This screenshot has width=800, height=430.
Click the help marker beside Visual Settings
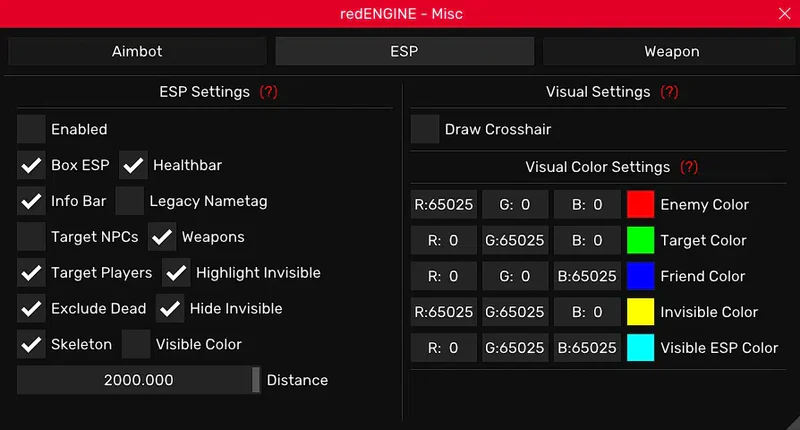(669, 92)
